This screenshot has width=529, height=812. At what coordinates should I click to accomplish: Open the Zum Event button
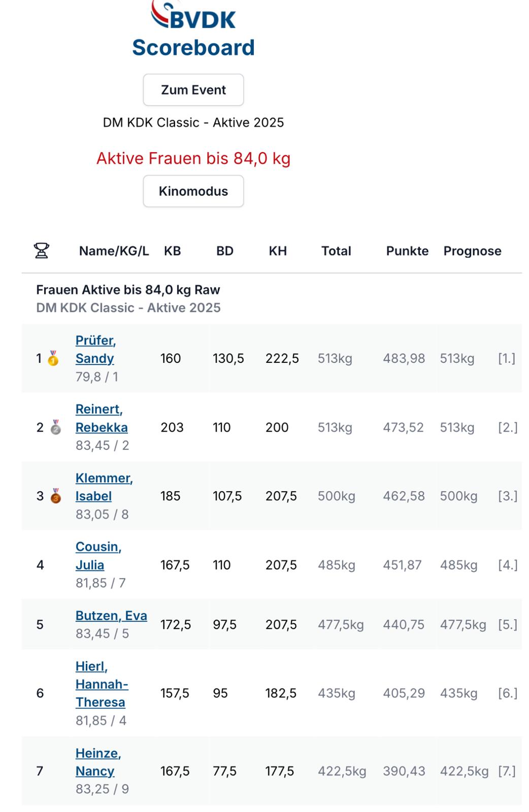pos(193,90)
